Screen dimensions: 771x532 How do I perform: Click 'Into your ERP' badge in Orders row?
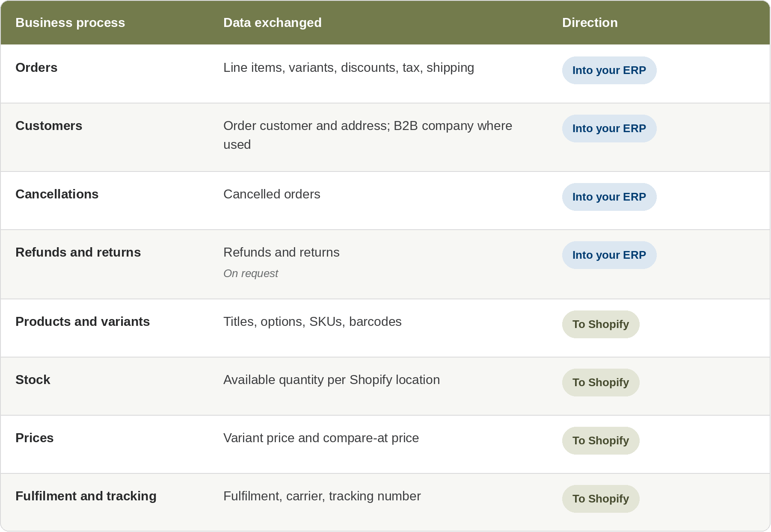click(x=609, y=70)
